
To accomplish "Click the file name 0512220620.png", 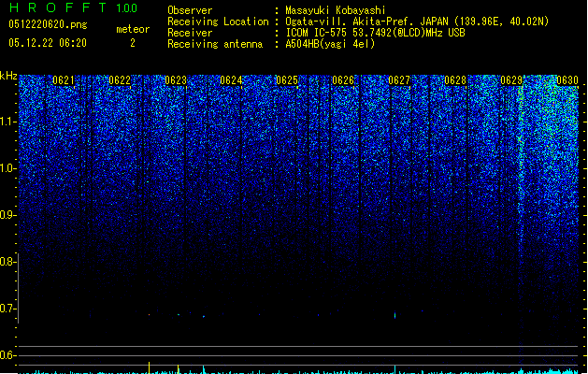I will [x=48, y=24].
